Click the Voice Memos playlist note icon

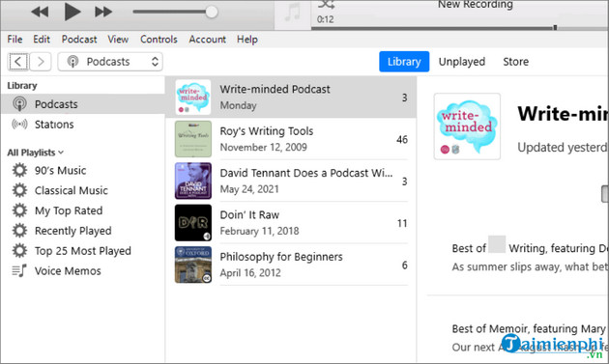click(19, 270)
